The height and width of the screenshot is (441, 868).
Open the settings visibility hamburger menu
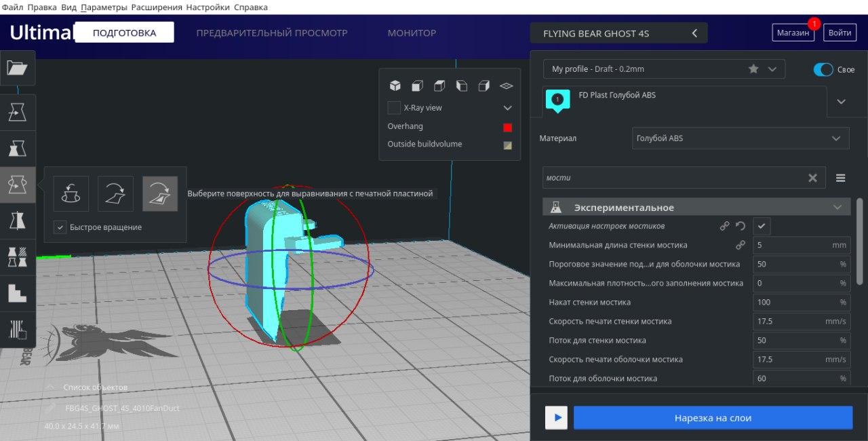[x=841, y=178]
